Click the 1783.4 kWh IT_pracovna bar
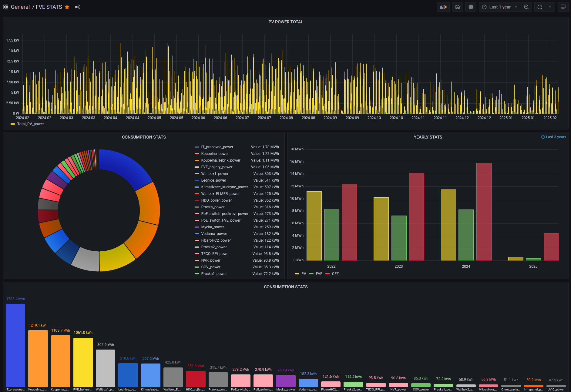571x392 pixels. (15, 345)
